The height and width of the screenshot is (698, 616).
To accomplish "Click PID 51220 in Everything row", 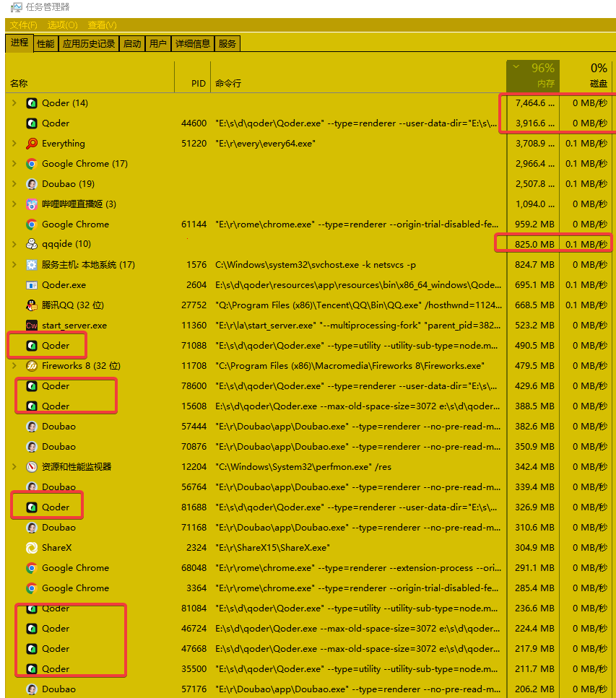I will click(x=194, y=144).
